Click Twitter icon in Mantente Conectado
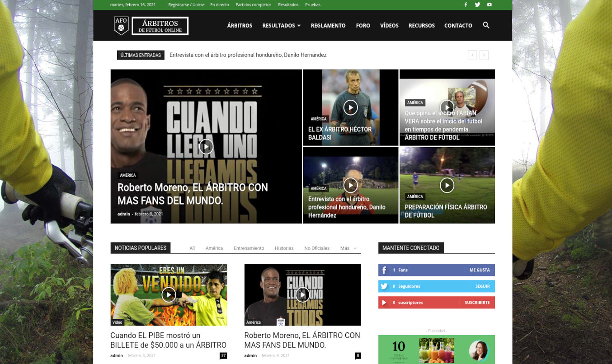The height and width of the screenshot is (364, 612). 384,286
